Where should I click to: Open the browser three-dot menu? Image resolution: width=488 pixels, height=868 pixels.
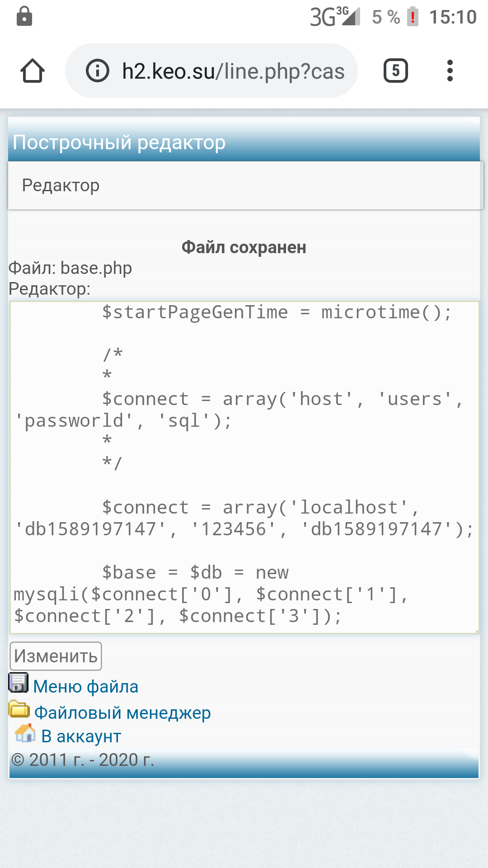tap(450, 71)
